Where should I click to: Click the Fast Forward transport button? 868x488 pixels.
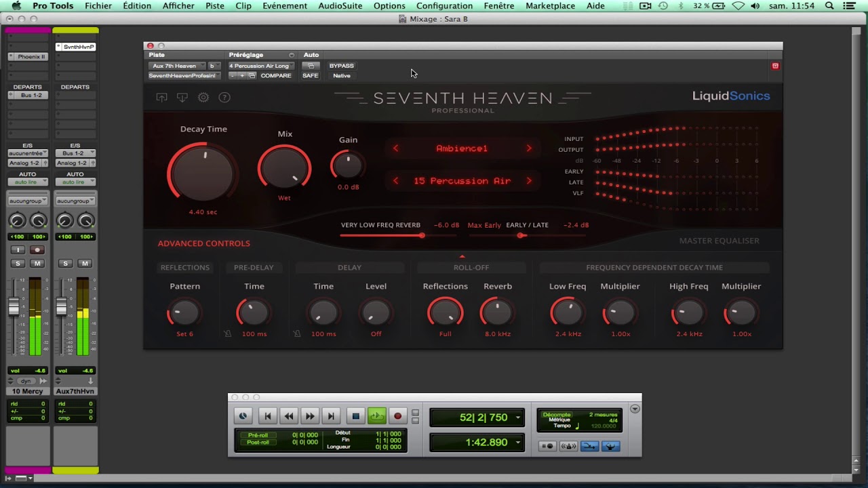[310, 416]
